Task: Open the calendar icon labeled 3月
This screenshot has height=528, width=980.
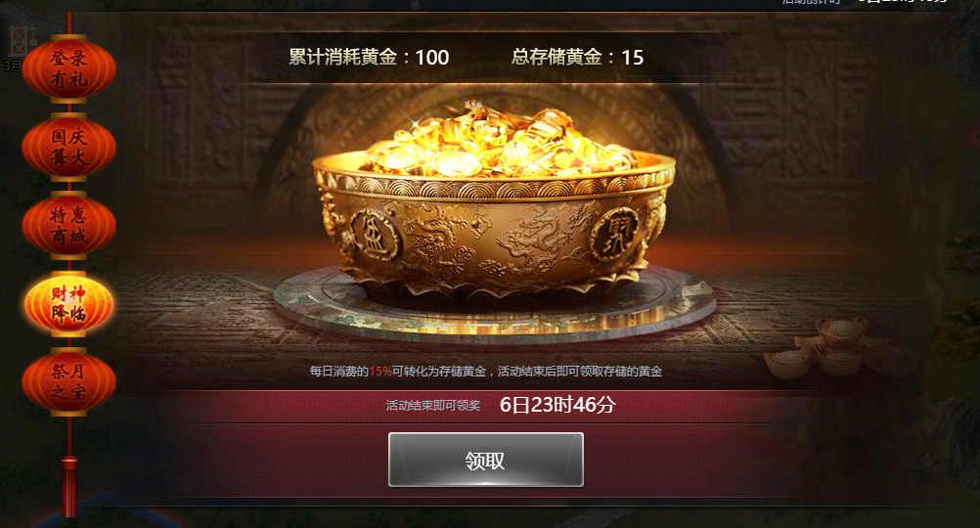Action: click(18, 48)
